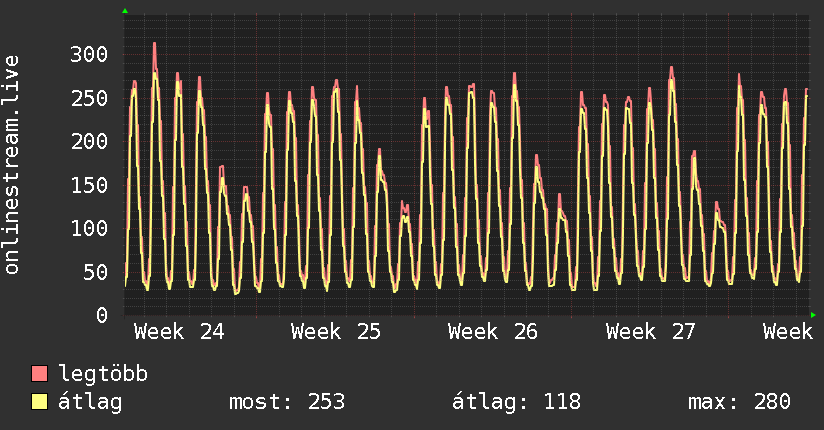Select the Week 26 axis label

[x=493, y=332]
